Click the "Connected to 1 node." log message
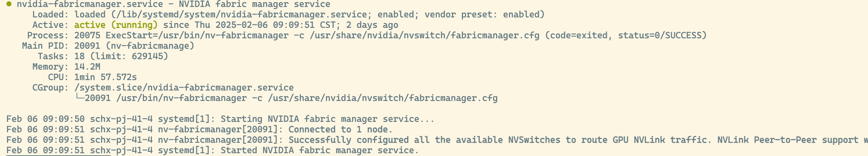The height and width of the screenshot is (156, 868). (340, 130)
